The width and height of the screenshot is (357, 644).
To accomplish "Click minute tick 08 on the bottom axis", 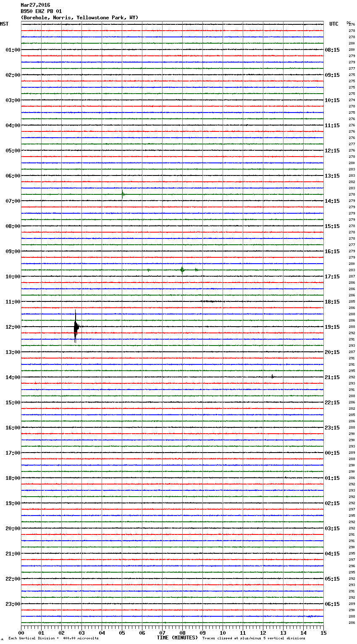I will (x=182, y=633).
